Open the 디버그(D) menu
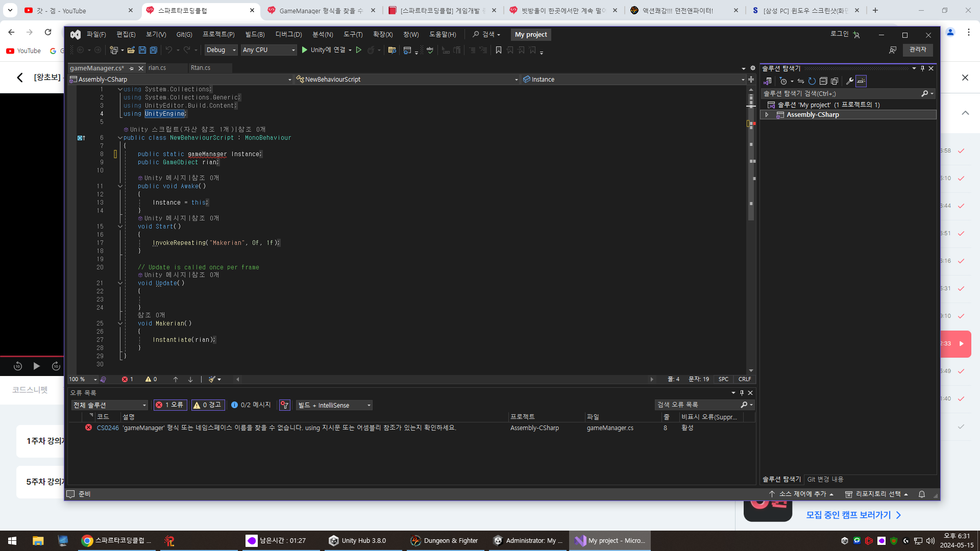This screenshot has height=551, width=980. pos(288,35)
